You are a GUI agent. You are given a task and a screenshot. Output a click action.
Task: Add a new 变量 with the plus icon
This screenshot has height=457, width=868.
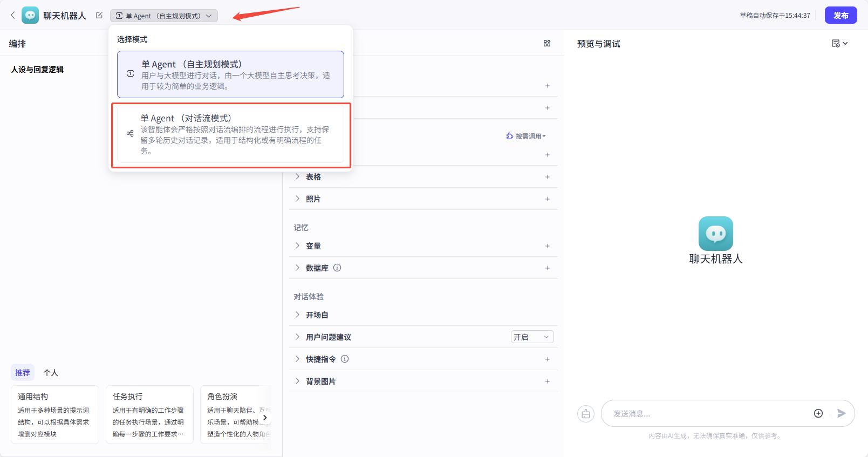coord(547,246)
